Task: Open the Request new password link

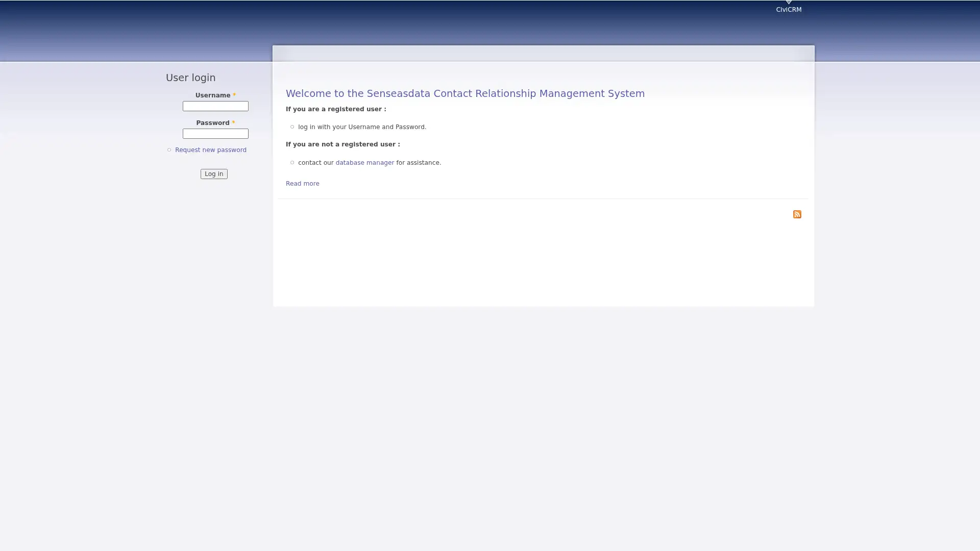Action: 210,149
